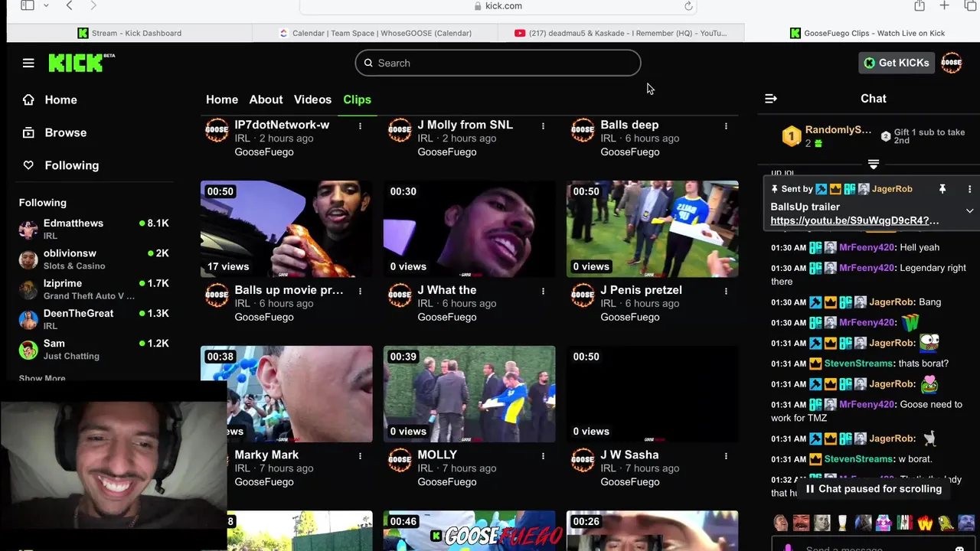Resume chat via Chat paused for scrolling
Viewport: 980px width, 551px height.
(x=873, y=489)
